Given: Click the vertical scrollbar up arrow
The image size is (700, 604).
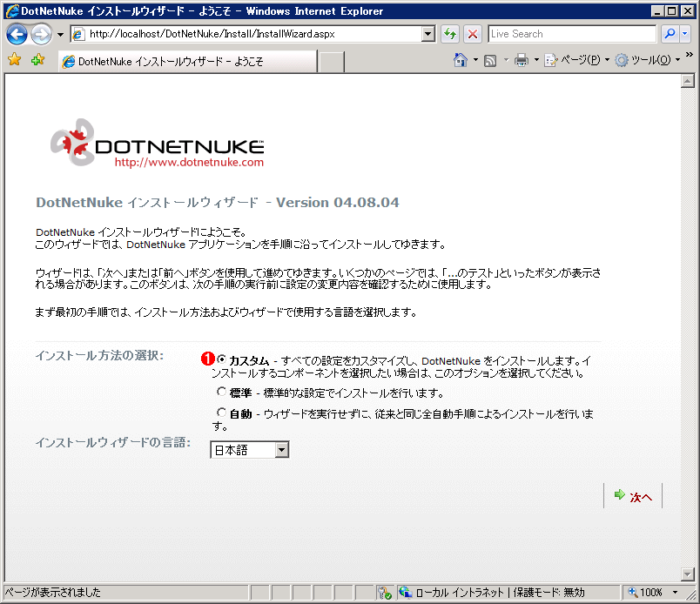Looking at the screenshot, I should 688,81.
